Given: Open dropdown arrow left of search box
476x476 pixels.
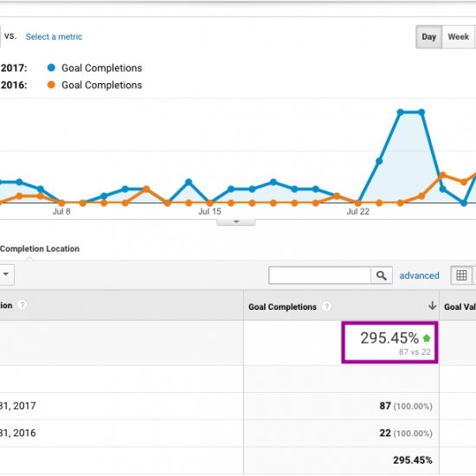Looking at the screenshot, I should [6, 274].
